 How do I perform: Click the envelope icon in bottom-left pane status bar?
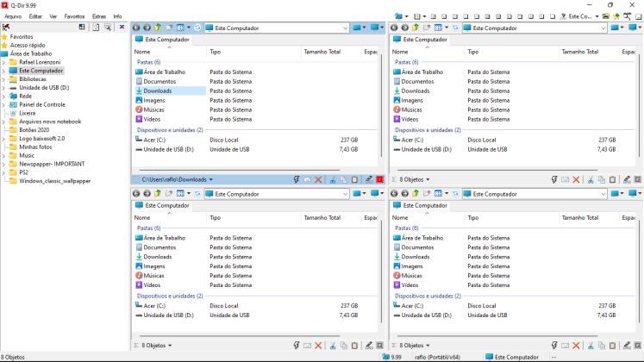pos(307,346)
